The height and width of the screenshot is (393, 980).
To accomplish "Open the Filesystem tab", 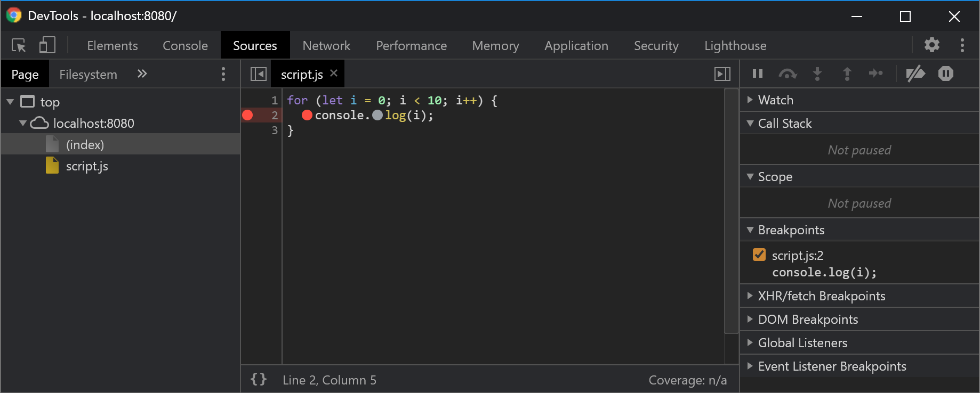I will tap(88, 75).
